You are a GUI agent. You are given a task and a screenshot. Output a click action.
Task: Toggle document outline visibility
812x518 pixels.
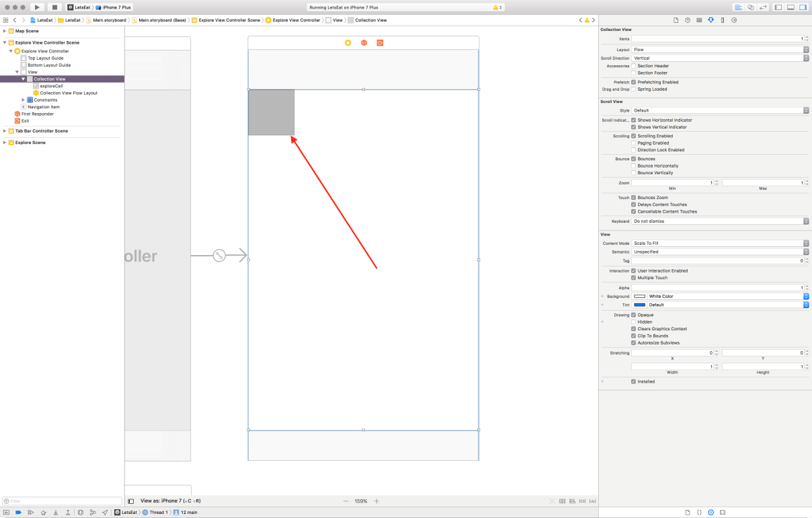pyautogui.click(x=131, y=501)
